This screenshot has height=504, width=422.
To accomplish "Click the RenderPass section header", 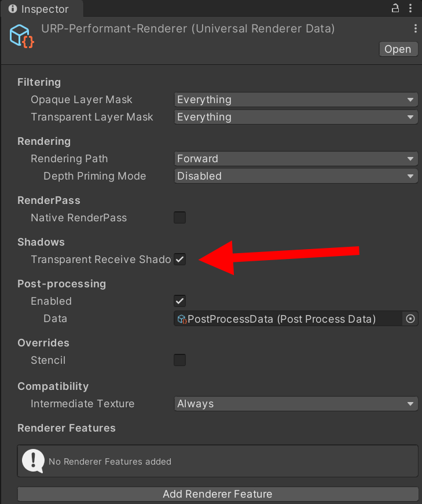I will coord(49,200).
